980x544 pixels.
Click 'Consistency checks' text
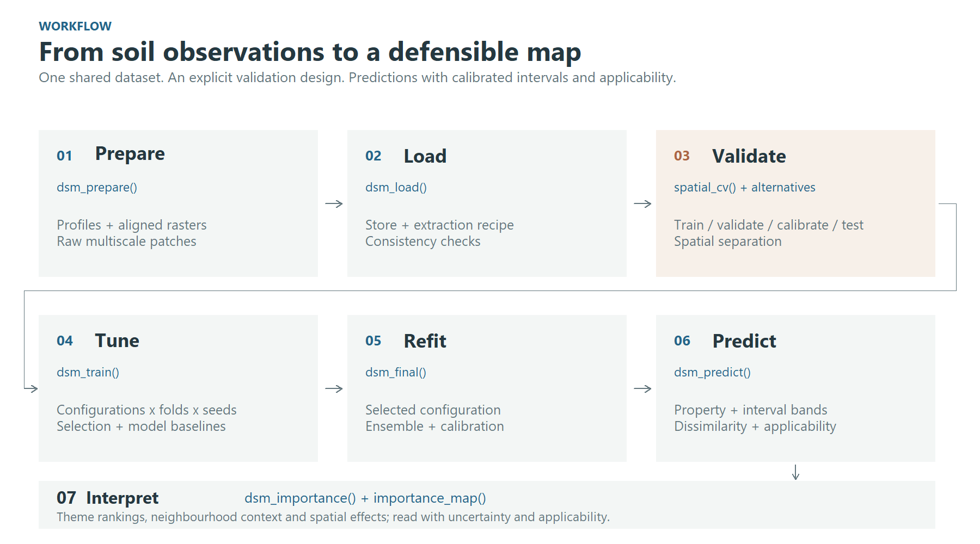[423, 241]
